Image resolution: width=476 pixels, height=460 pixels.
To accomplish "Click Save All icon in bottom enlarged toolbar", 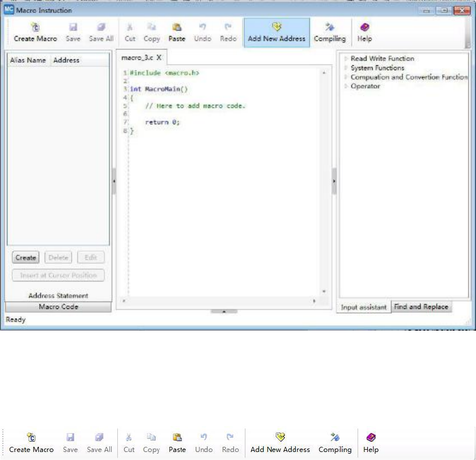I will (100, 437).
